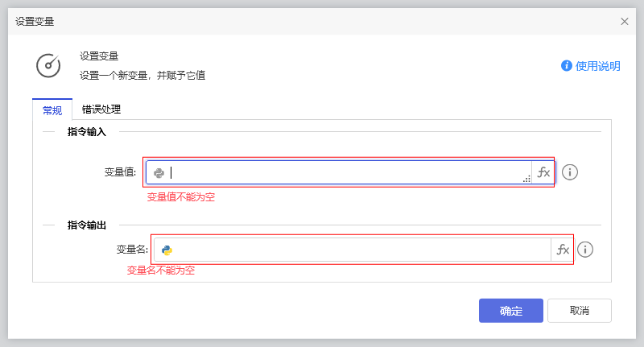Click inside the 变量名 input field
Image resolution: width=644 pixels, height=347 pixels.
click(x=362, y=250)
